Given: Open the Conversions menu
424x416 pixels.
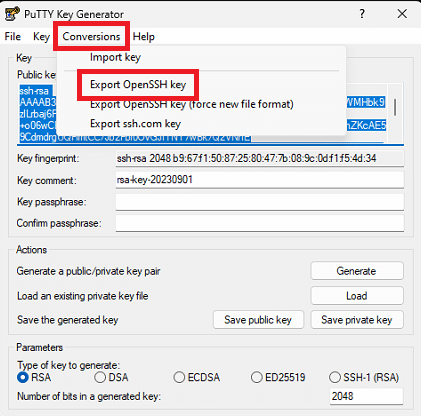Looking at the screenshot, I should point(91,36).
